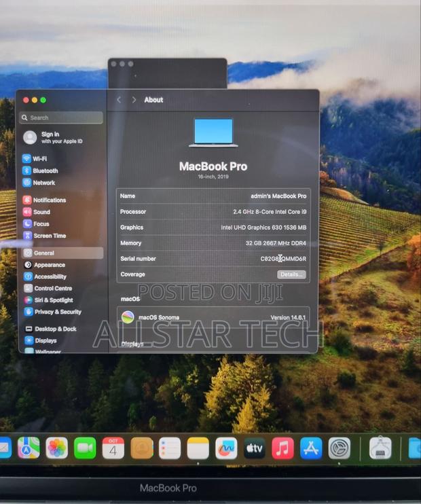421x504 pixels.
Task: Open Notifications settings
Action: [44, 200]
